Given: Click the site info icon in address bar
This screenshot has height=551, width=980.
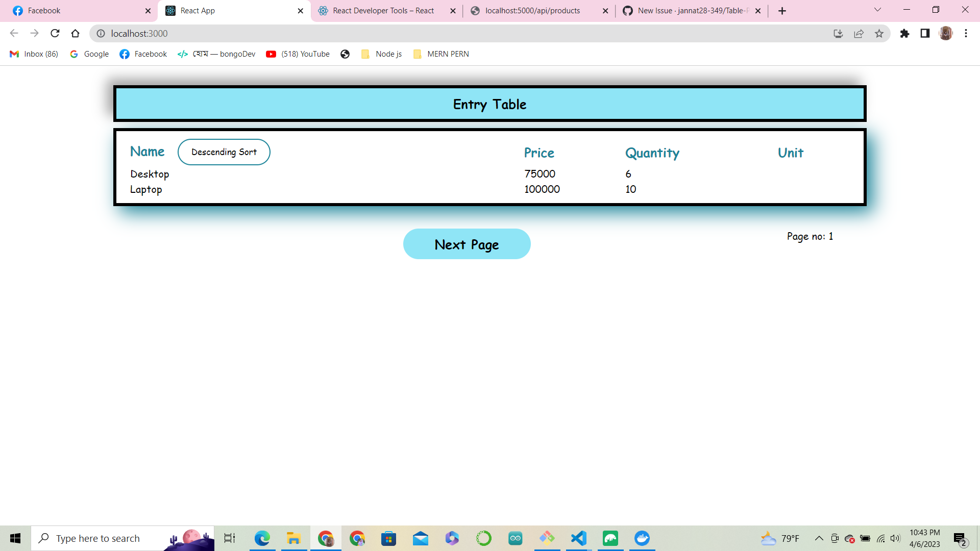Looking at the screenshot, I should (101, 34).
